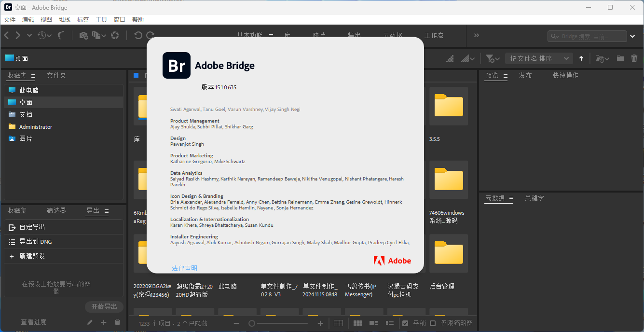Switch to the 工作流 workspace
This screenshot has height=332, width=644.
434,35
